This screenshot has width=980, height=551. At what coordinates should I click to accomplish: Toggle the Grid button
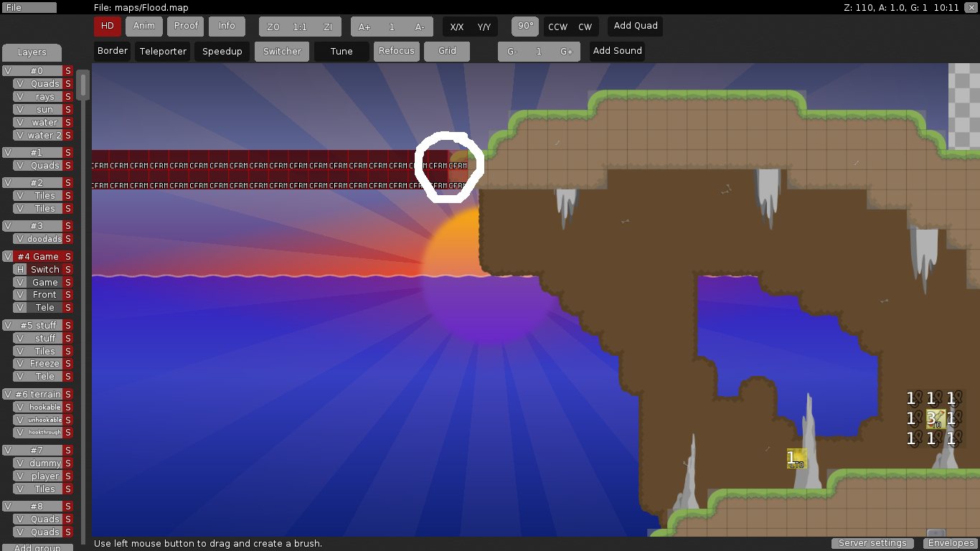click(447, 51)
